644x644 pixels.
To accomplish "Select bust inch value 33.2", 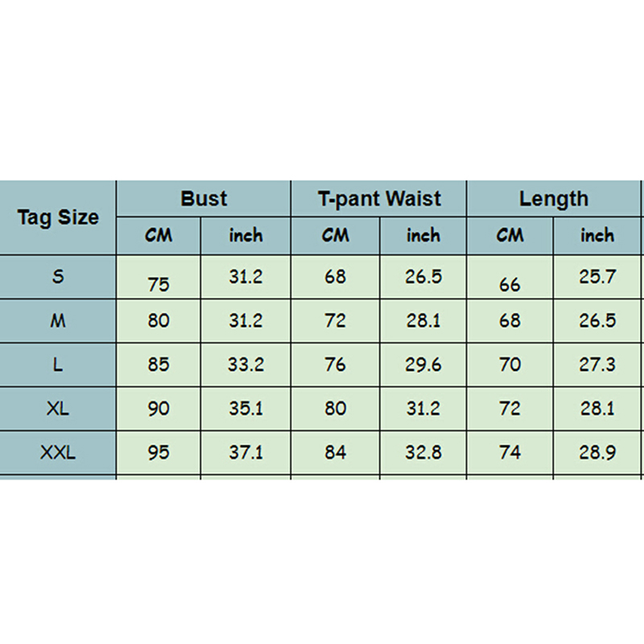I will pyautogui.click(x=246, y=365).
